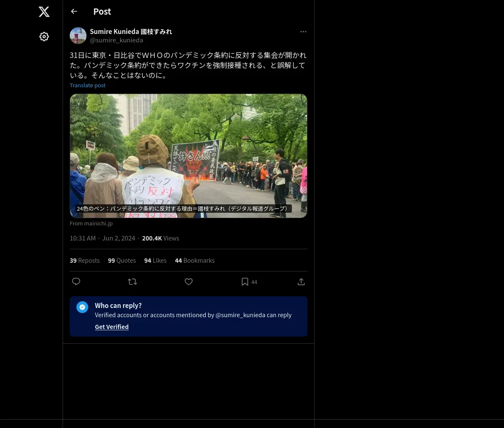Go back using the arrow icon

pos(74,11)
